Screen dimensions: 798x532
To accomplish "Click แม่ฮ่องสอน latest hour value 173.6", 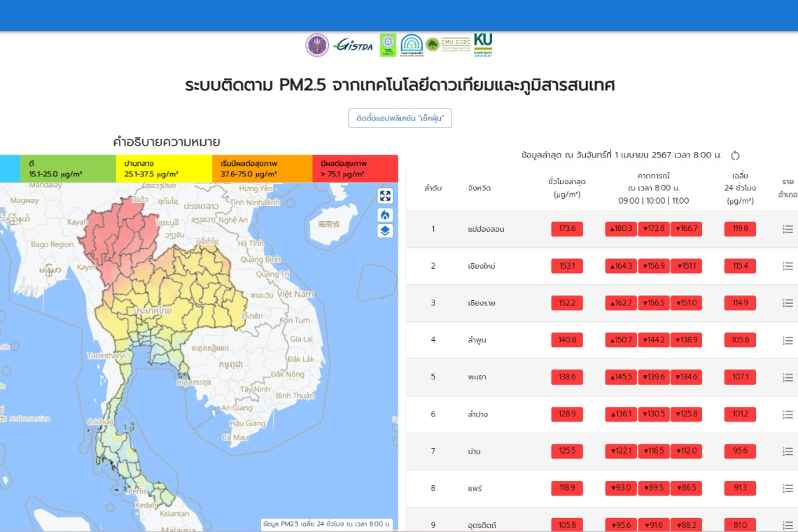I will point(567,229).
